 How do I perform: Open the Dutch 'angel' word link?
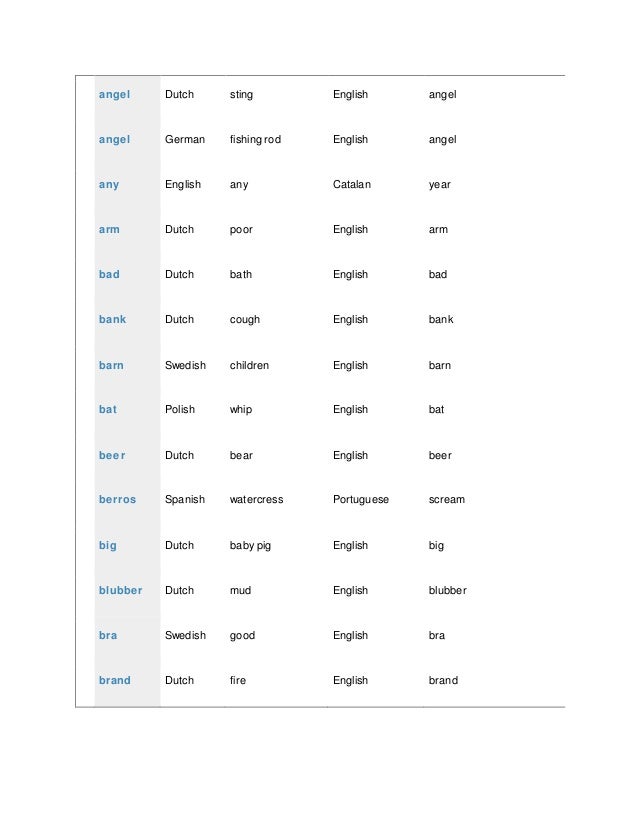point(114,95)
